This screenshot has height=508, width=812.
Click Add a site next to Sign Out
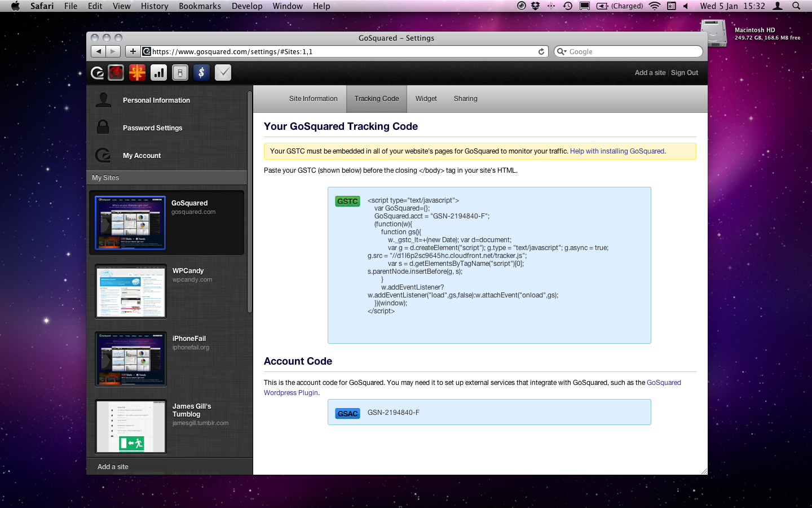[650, 73]
